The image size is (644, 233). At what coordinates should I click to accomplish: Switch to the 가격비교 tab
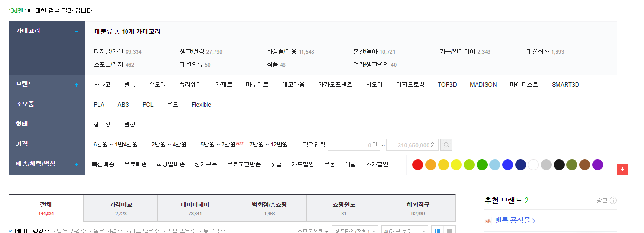pyautogui.click(x=120, y=208)
